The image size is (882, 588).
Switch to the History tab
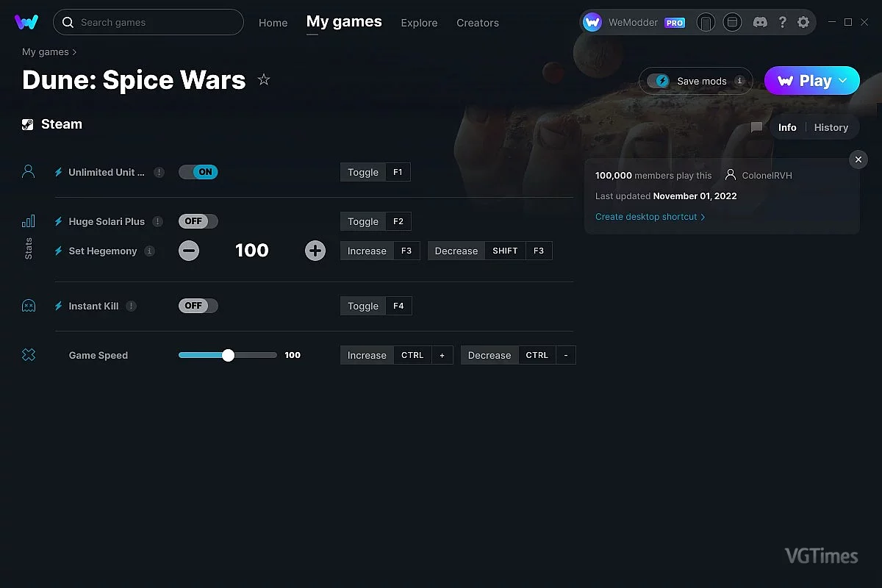pos(831,127)
